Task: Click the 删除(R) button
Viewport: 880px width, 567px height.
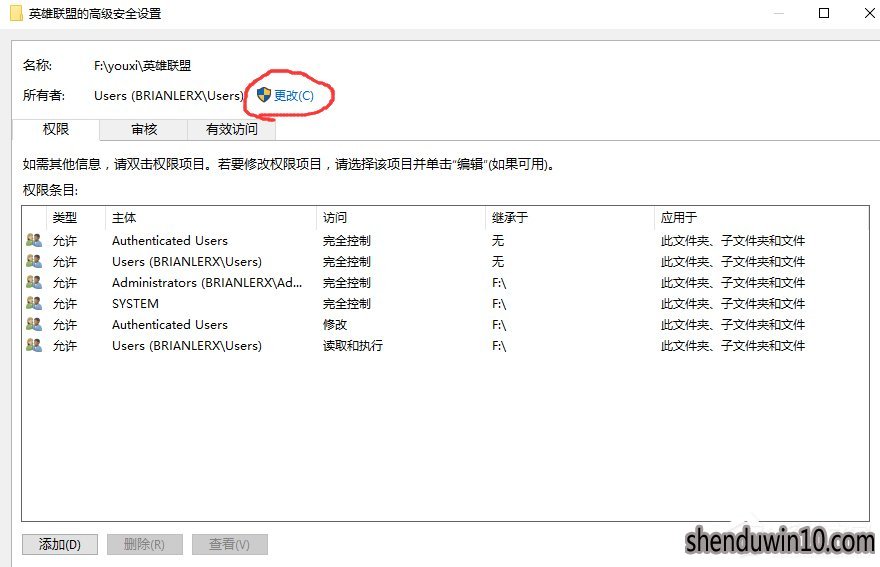Action: 144,544
